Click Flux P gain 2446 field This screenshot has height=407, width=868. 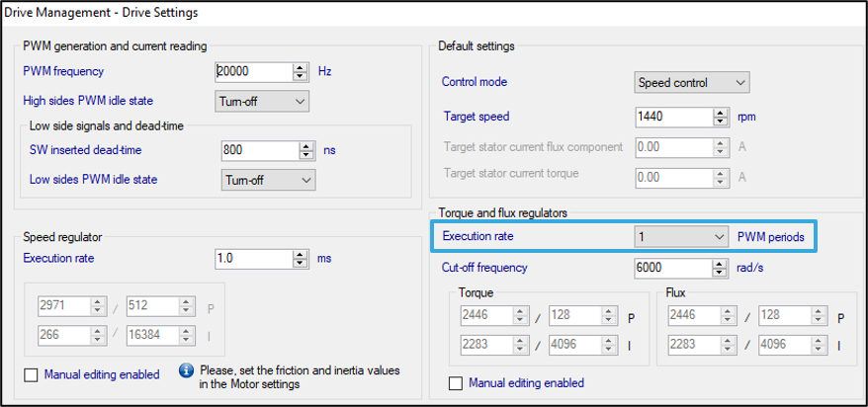tap(696, 316)
